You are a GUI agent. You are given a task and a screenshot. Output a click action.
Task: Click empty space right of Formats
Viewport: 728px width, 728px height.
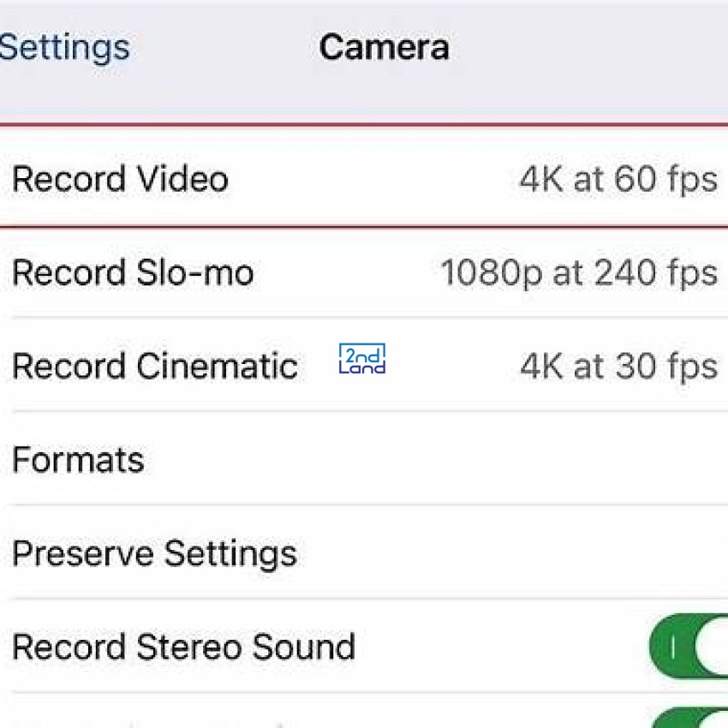[x=437, y=460]
